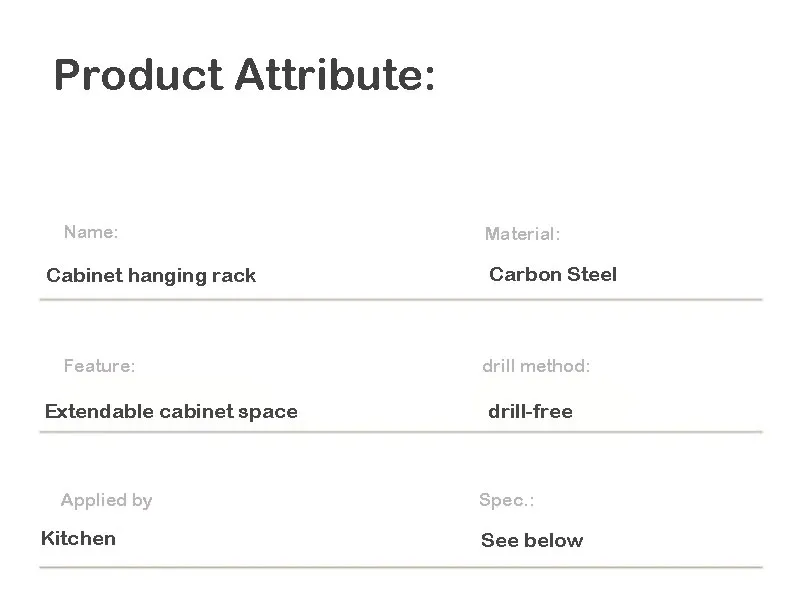The image size is (800, 592).
Task: Click the "Name:" field label
Action: pyautogui.click(x=91, y=232)
